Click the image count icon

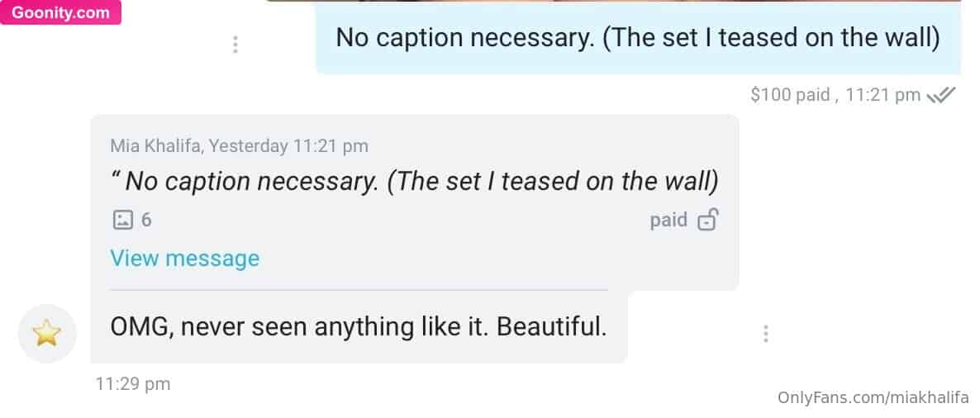(x=121, y=220)
